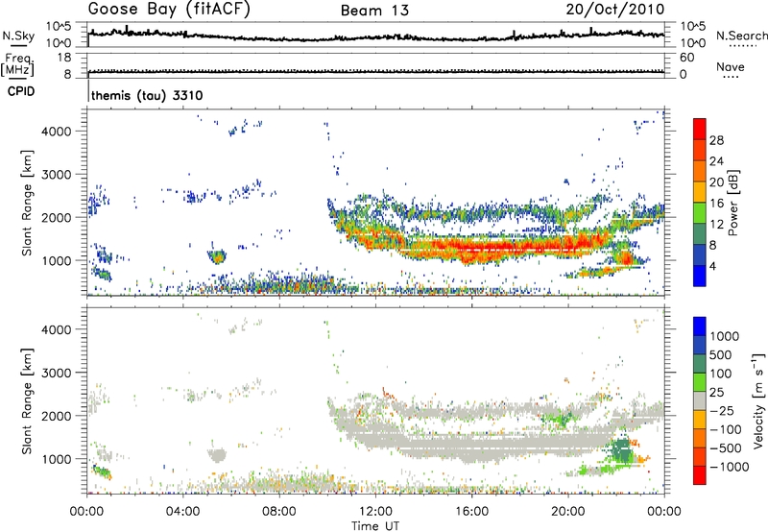The height and width of the screenshot is (532, 768).
Task: Click the date '20/Oct/2010'
Action: tap(615, 10)
